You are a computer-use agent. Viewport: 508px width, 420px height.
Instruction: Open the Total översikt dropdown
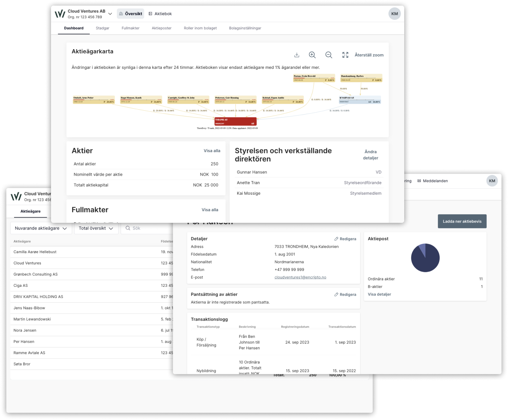coord(96,228)
